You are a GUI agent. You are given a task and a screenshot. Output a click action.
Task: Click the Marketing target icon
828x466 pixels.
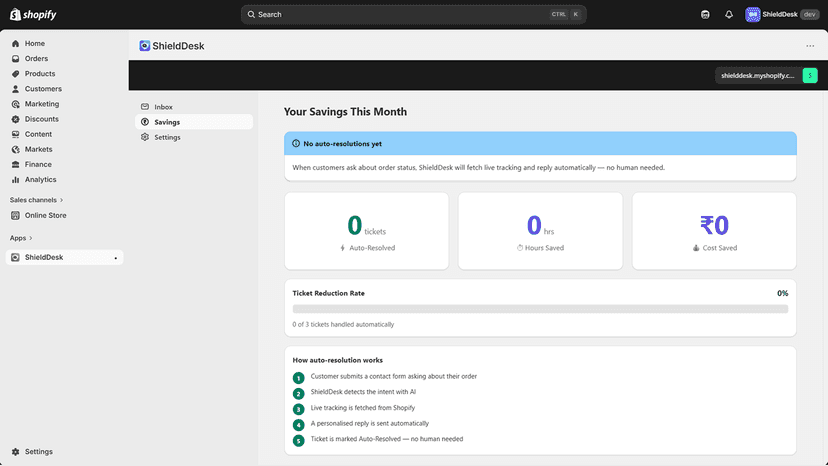pos(15,104)
